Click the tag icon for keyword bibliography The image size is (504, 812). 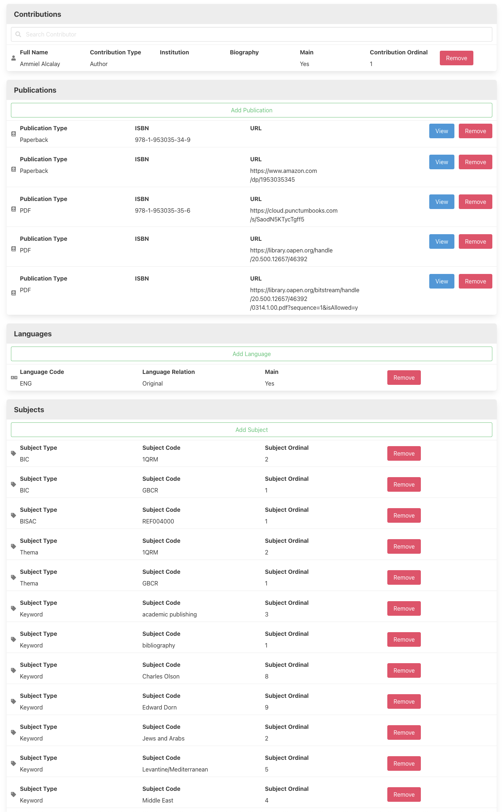coord(13,639)
